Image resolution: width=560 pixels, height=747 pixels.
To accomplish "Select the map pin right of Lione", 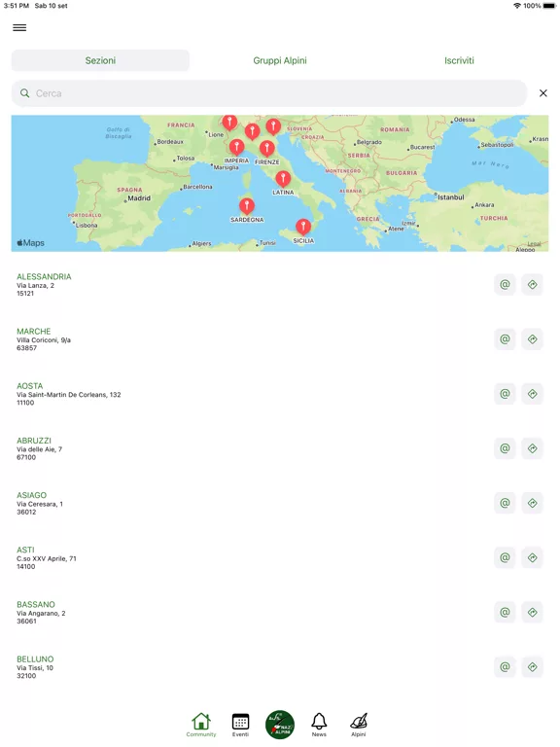I will [229, 123].
